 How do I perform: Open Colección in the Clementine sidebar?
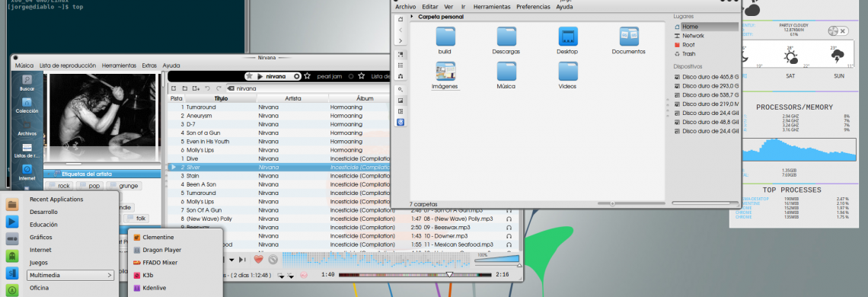27,105
